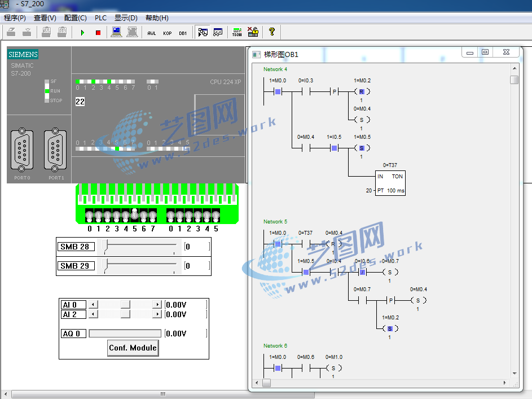Toggle input switch 0 in the left bank

coord(89,216)
